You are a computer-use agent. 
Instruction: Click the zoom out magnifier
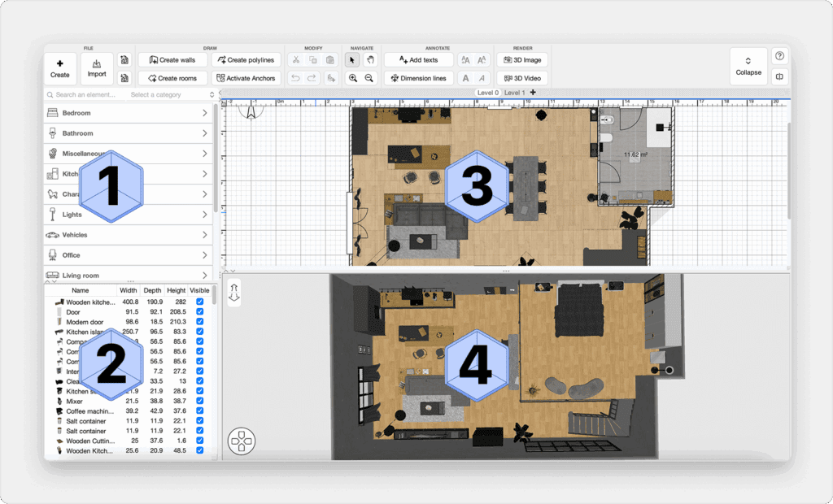(369, 78)
